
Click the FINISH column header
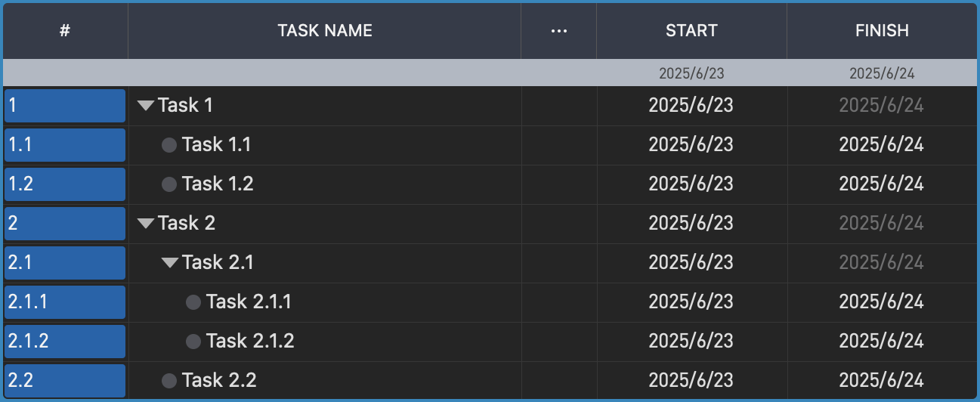882,31
